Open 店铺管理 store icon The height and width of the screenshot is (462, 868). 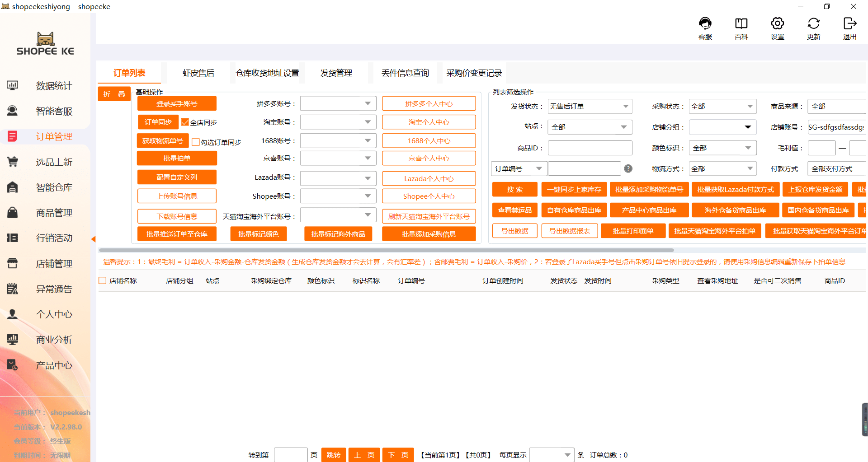(13, 263)
